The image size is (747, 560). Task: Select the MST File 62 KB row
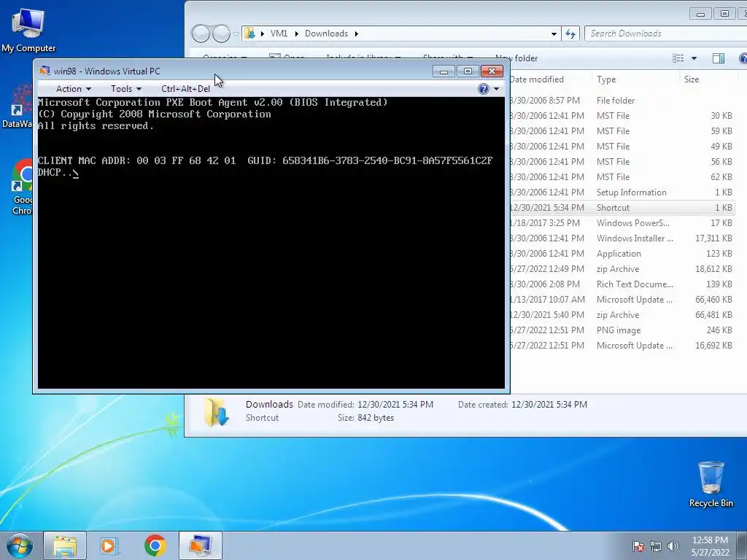coord(622,177)
